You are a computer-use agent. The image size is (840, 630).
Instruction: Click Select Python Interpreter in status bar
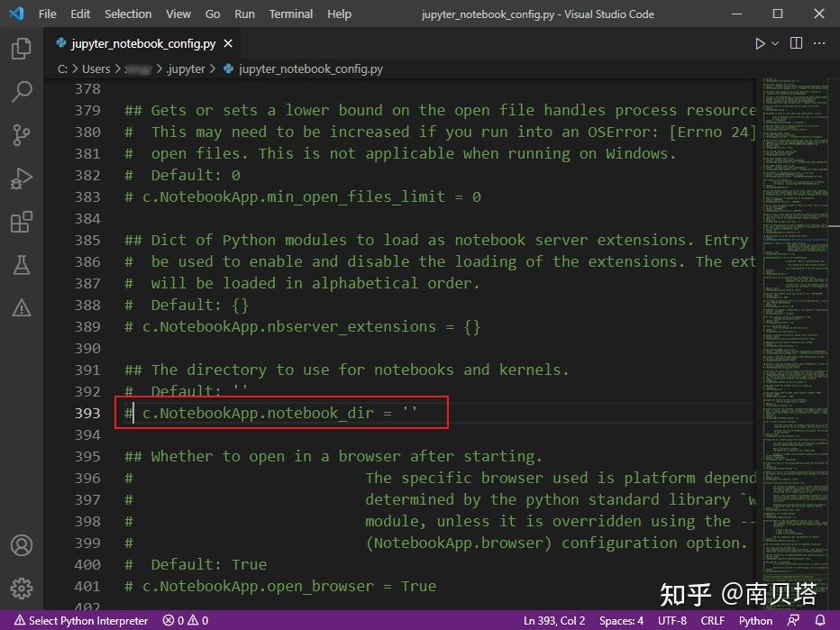coord(81,620)
